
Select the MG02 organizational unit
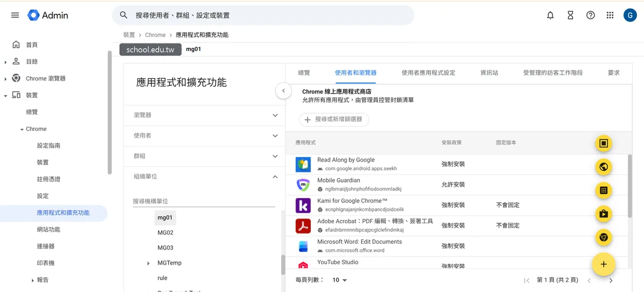[165, 233]
